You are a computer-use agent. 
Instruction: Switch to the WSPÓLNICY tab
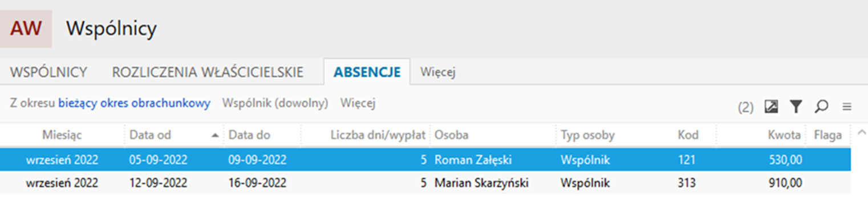click(x=48, y=72)
